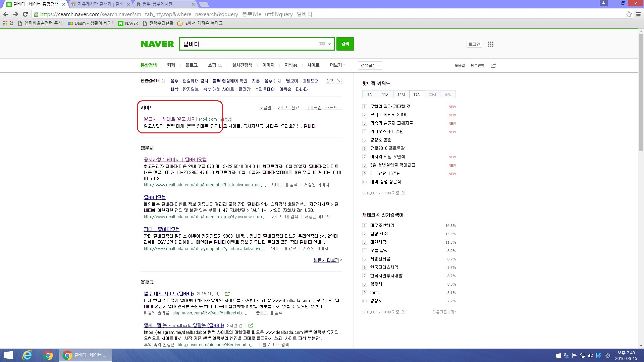
Task: Switch hot topic keywords to 11시
Action: click(386, 95)
